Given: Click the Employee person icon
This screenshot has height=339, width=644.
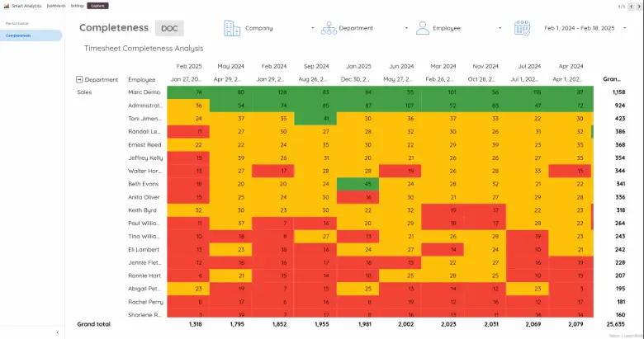Looking at the screenshot, I should (423, 28).
